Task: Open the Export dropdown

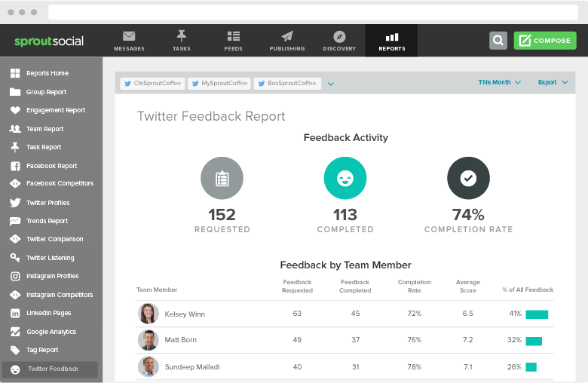Action: pos(553,82)
